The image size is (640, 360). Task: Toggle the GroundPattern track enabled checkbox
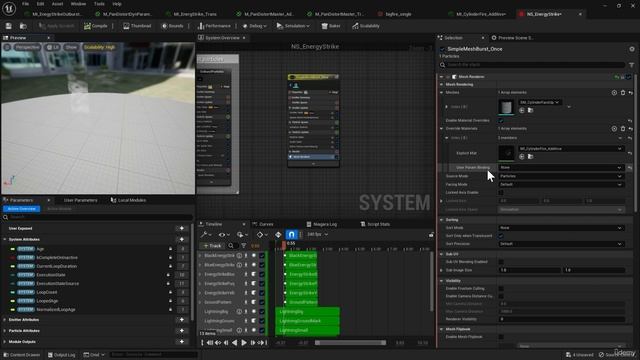click(x=262, y=302)
